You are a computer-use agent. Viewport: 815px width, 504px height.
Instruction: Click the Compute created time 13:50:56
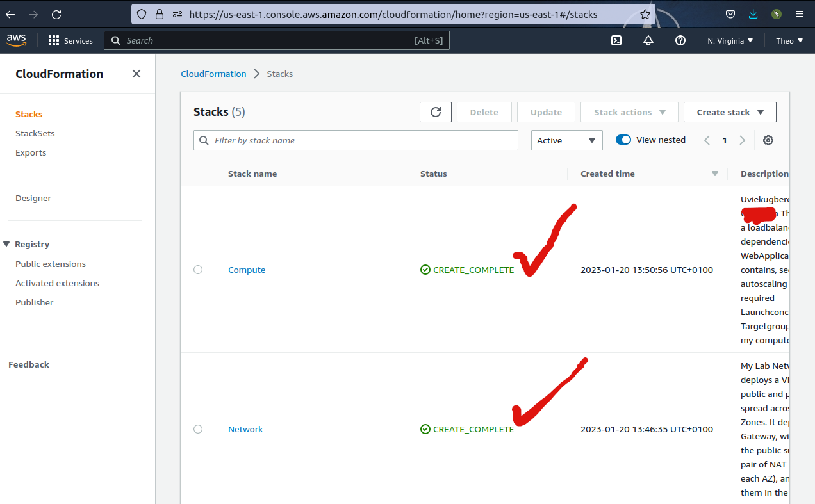pos(646,270)
